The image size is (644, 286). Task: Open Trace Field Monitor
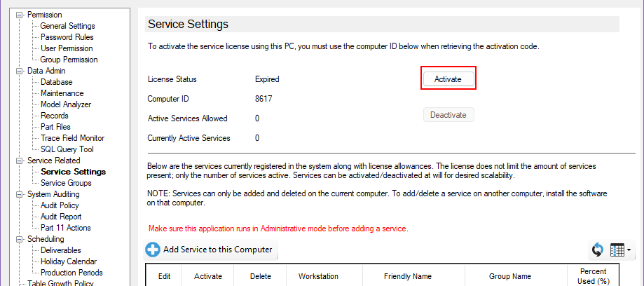[x=72, y=138]
